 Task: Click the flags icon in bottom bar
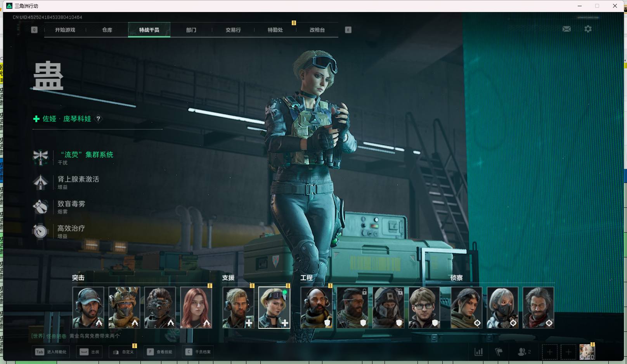coord(499,352)
